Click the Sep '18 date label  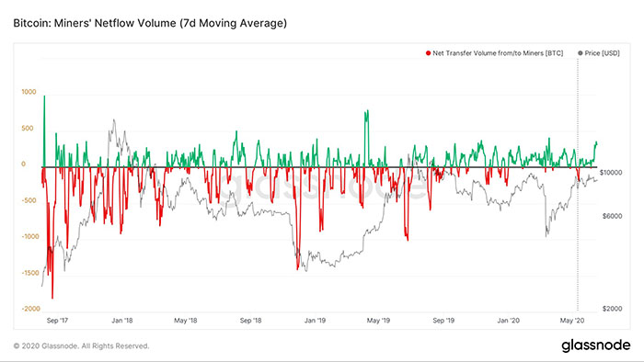pos(250,321)
